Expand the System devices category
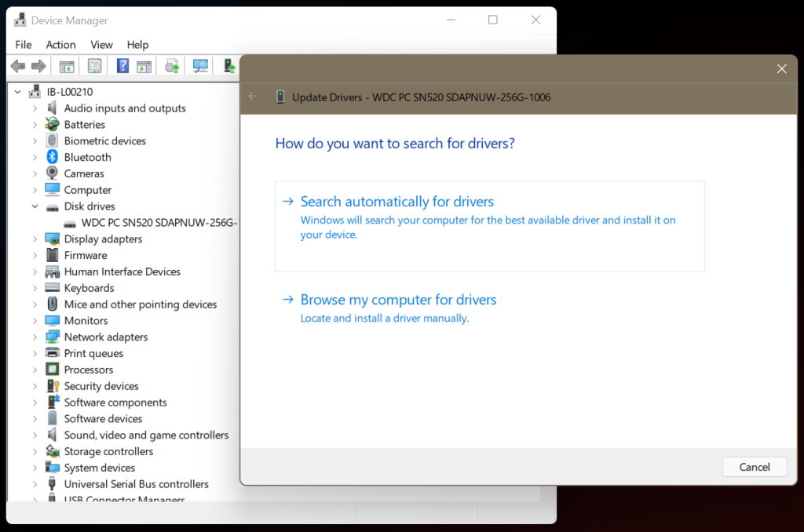 (x=35, y=468)
